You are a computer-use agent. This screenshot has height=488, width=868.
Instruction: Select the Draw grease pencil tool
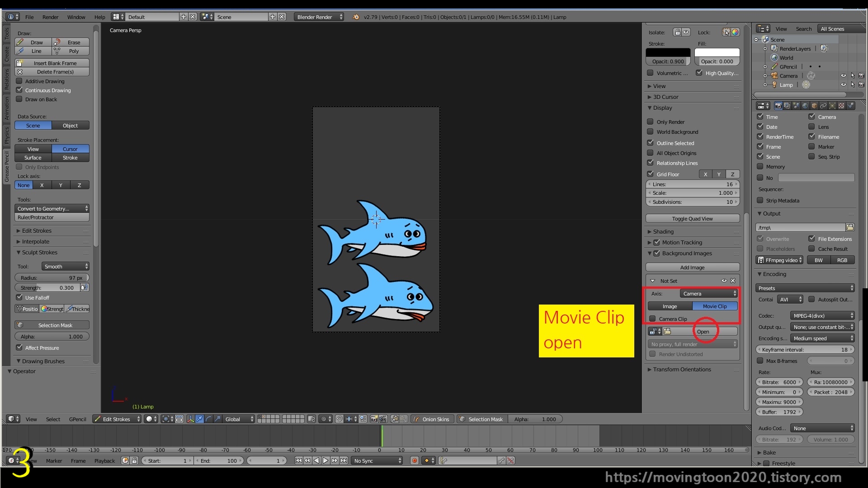pyautogui.click(x=33, y=42)
